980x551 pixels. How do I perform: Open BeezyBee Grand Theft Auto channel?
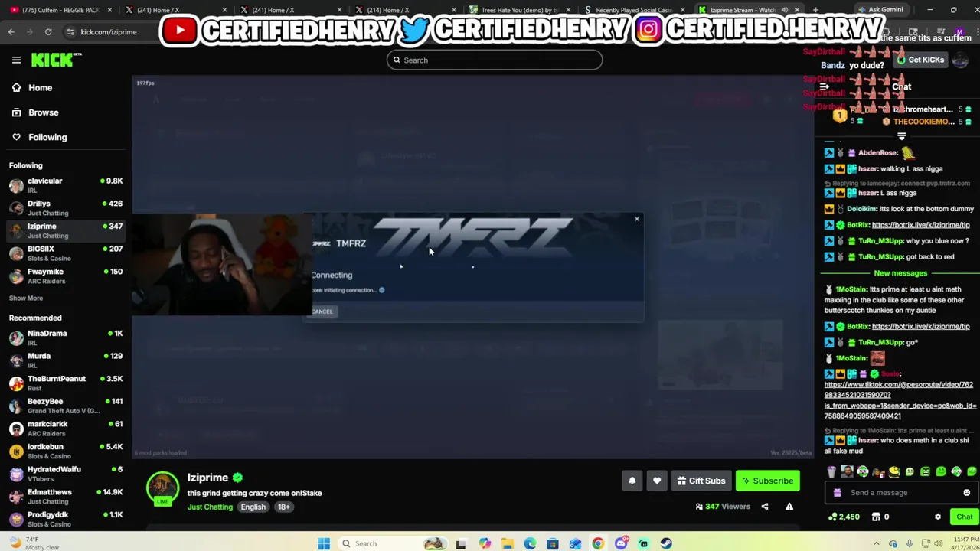coord(66,406)
